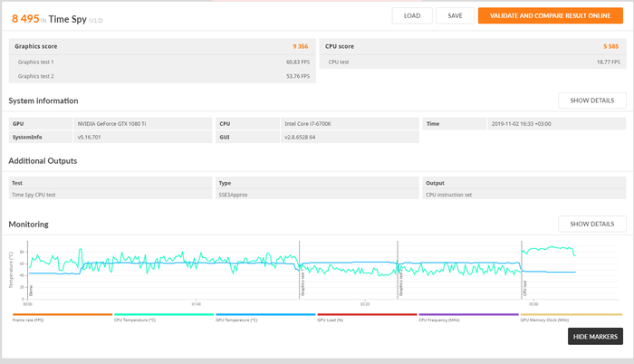Click the CPU score value 5 585

[x=610, y=45]
